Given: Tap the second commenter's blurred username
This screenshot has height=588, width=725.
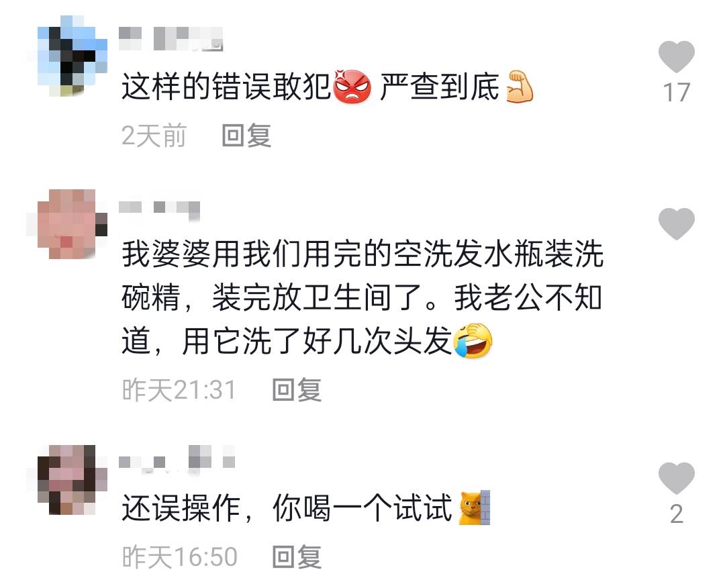Looking at the screenshot, I should click(159, 207).
